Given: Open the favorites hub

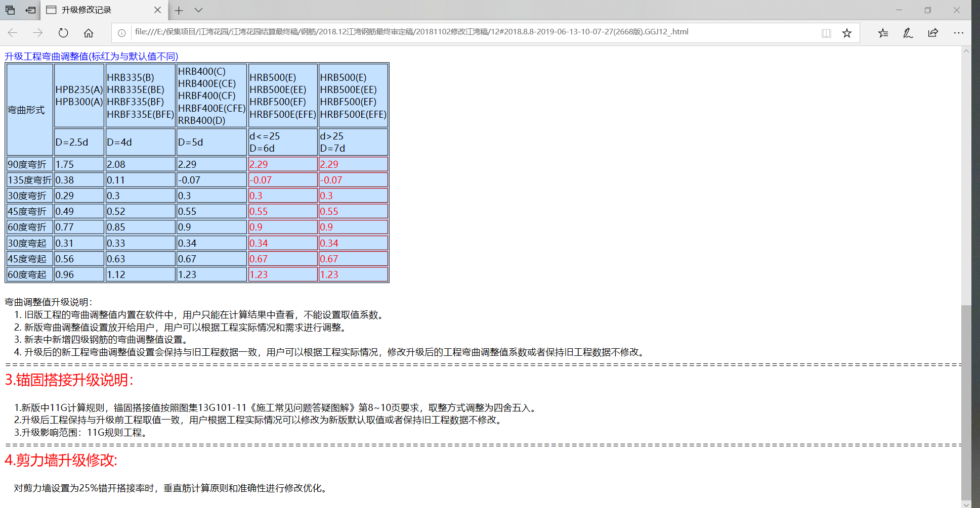Looking at the screenshot, I should point(883,33).
